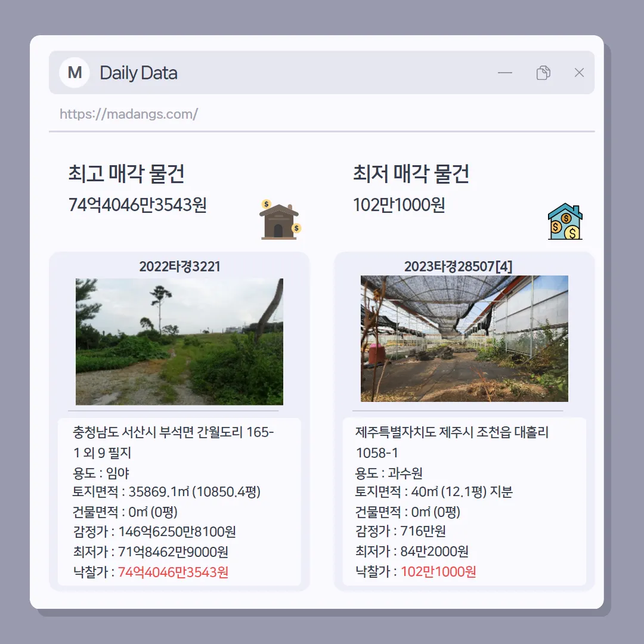Click the 최고 매각 물건 heading
Viewport: 644px width, 644px height.
click(x=126, y=174)
